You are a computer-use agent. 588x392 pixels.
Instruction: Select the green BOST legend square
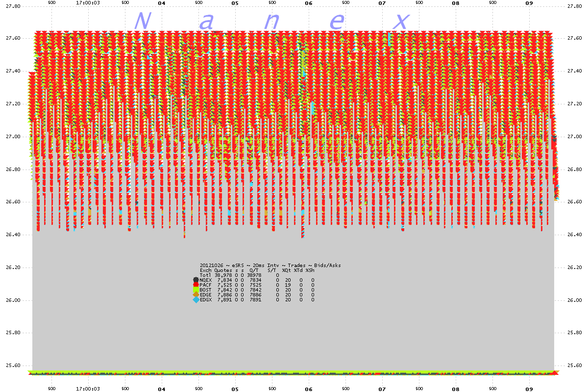[x=196, y=290]
